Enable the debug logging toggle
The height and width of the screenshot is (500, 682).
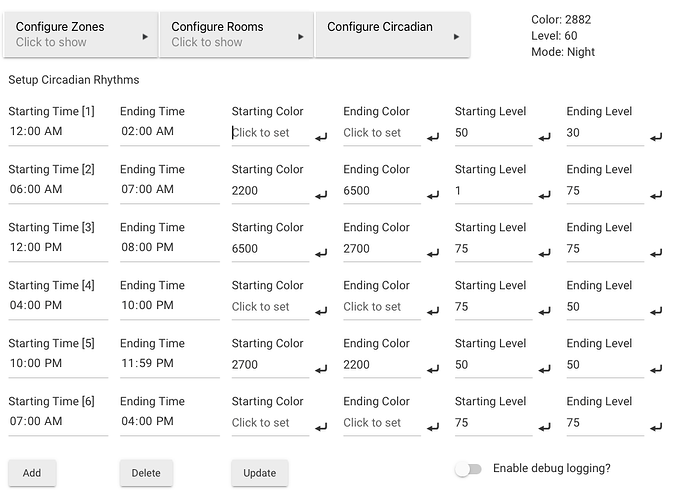(x=468, y=469)
